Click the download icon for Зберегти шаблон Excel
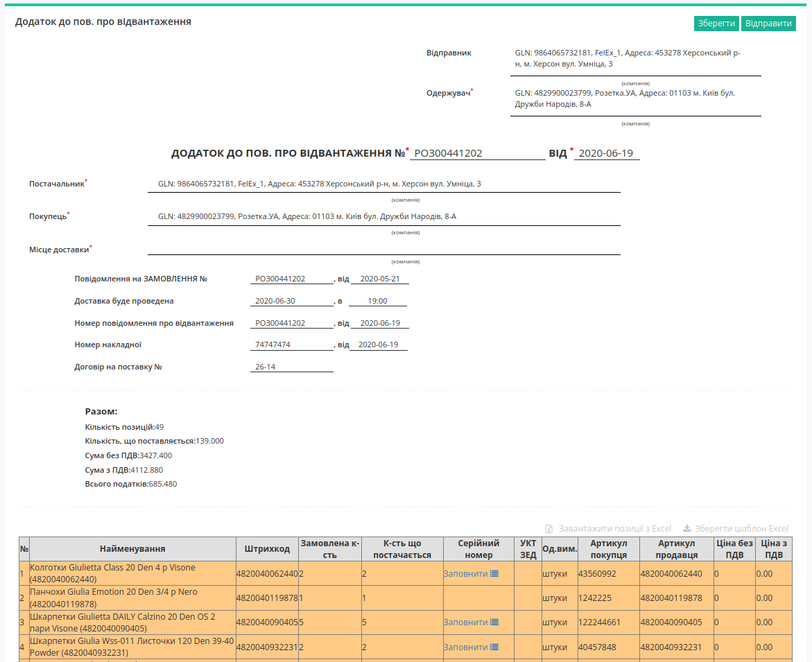The width and height of the screenshot is (812, 662). pyautogui.click(x=686, y=528)
